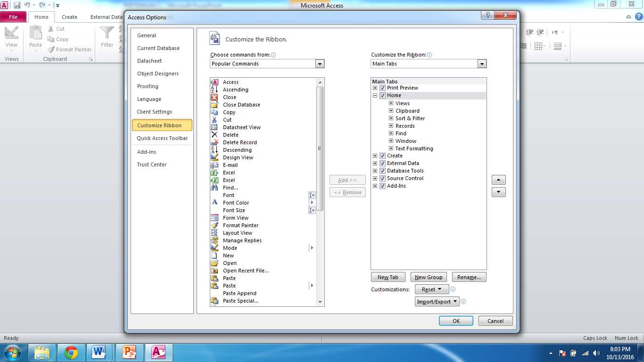Expand the Database Tools tree node
Image resolution: width=644 pixels, height=362 pixels.
375,171
